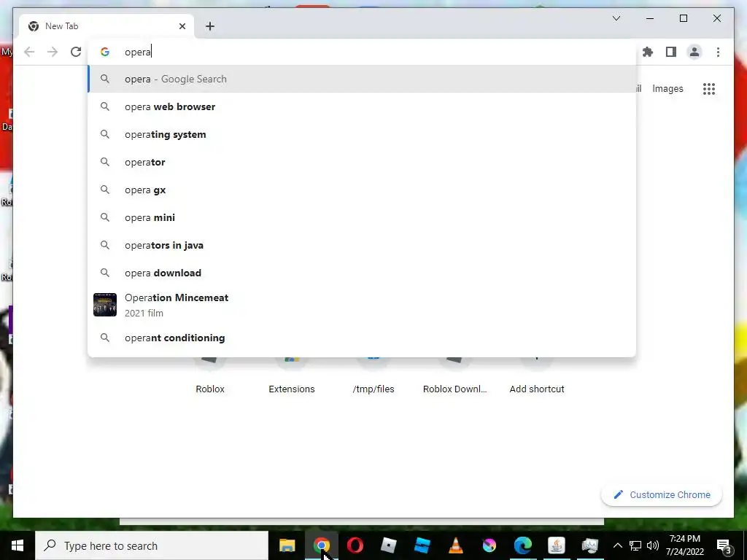This screenshot has width=747, height=560.
Task: Open the colorful paint ball taskbar app
Action: point(489,545)
